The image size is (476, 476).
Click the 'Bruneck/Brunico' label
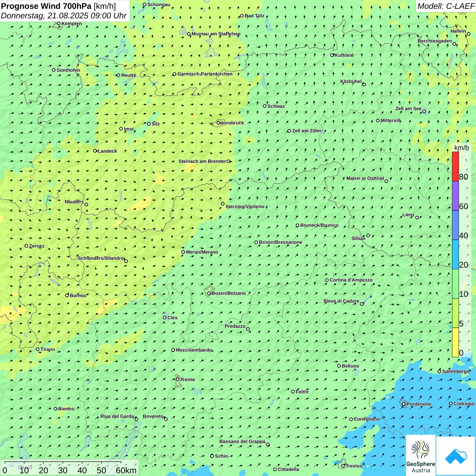[319, 225]
